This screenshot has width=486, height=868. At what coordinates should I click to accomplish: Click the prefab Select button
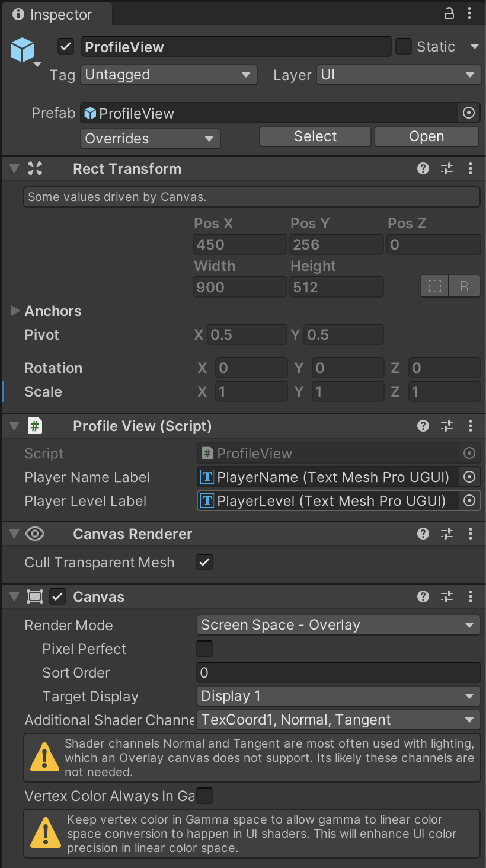tap(315, 136)
